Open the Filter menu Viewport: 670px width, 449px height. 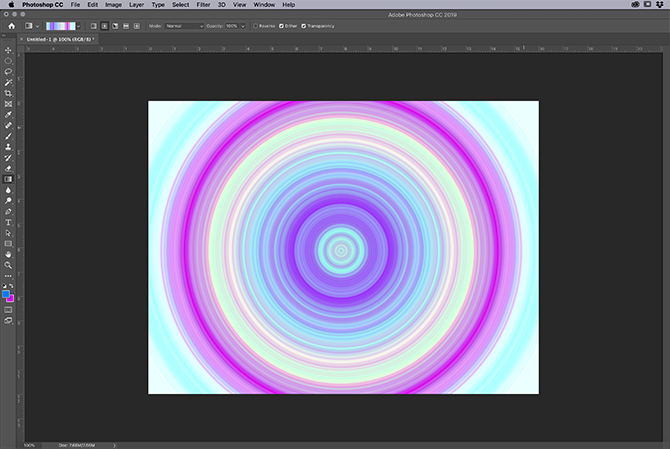203,5
